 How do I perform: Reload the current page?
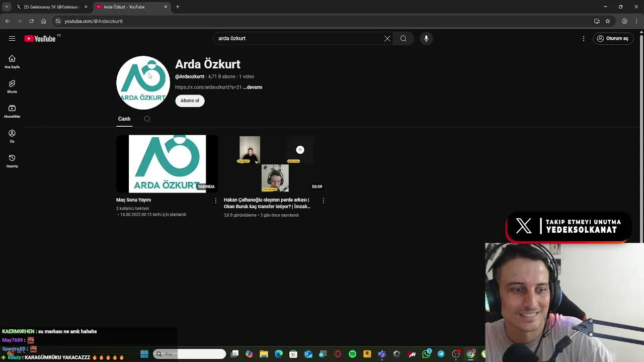coord(31,21)
